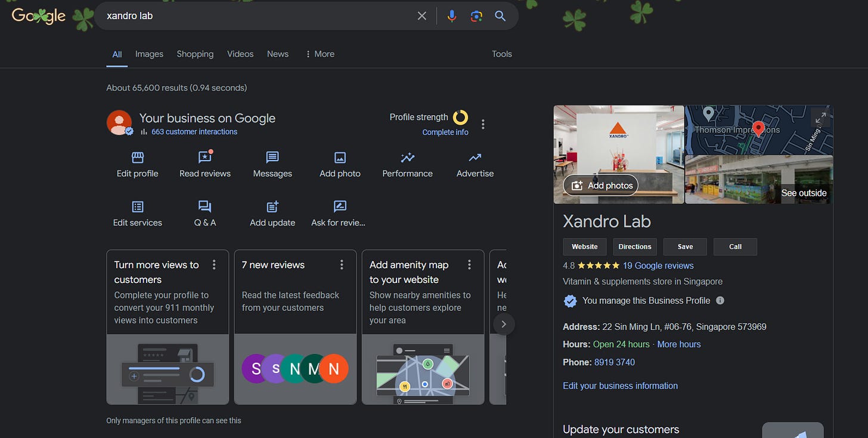Click the red map pin
This screenshot has height=438, width=868.
[x=758, y=128]
